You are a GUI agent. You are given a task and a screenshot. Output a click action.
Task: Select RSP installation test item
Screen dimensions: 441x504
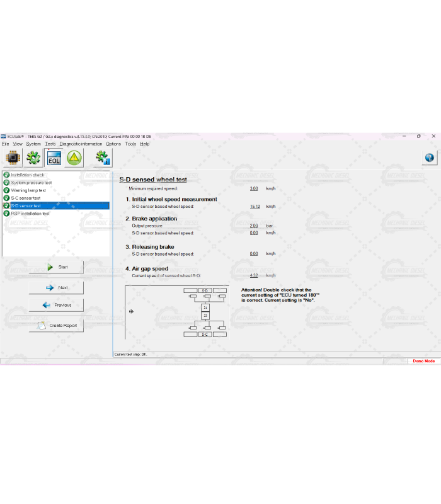tap(30, 213)
